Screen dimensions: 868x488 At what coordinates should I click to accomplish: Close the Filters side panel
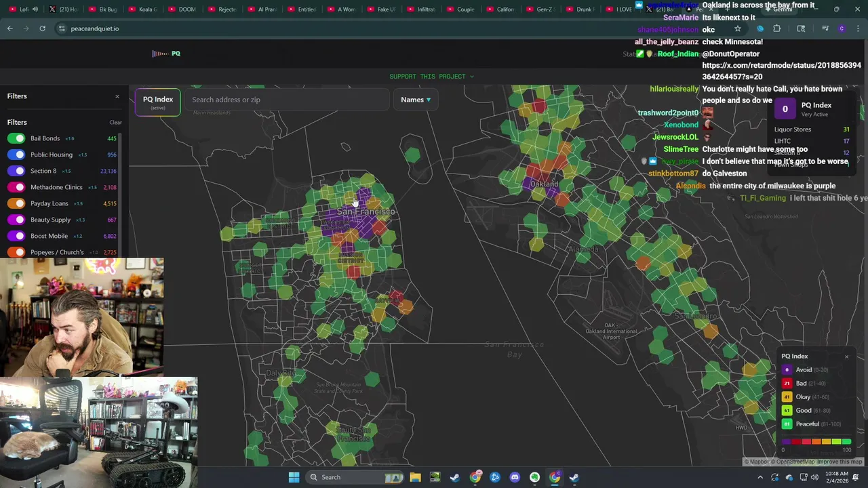117,96
